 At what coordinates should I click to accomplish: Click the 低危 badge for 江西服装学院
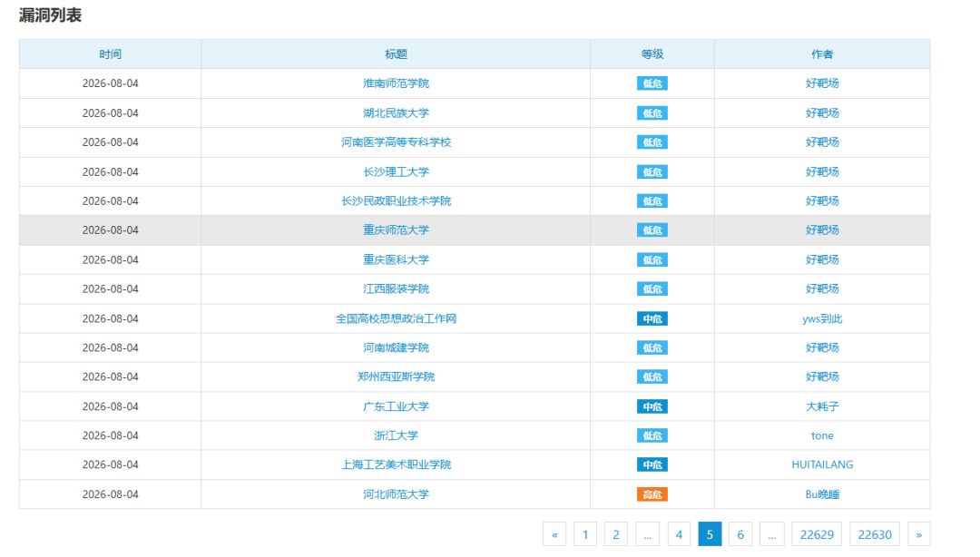point(652,288)
